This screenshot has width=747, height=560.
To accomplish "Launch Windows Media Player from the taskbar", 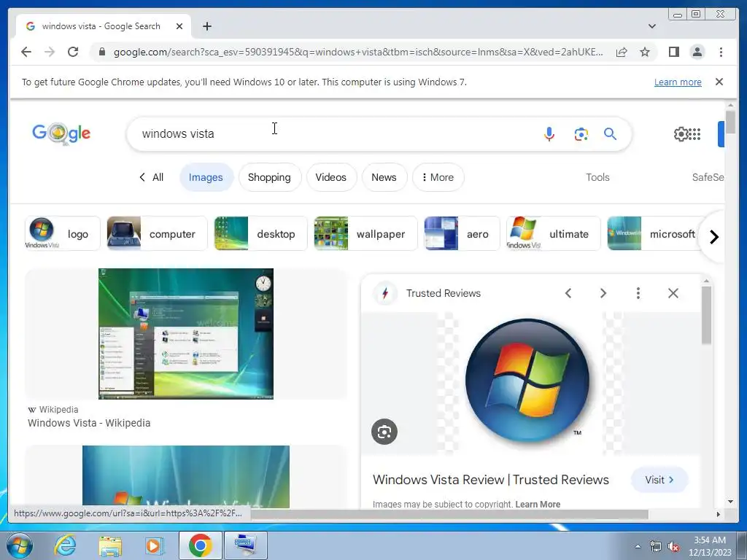I will (153, 545).
